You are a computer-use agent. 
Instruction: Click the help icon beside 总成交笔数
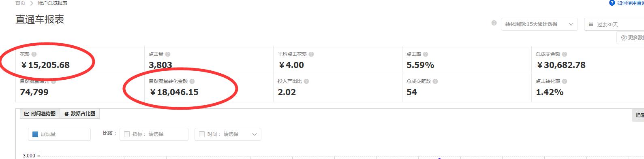(435, 81)
